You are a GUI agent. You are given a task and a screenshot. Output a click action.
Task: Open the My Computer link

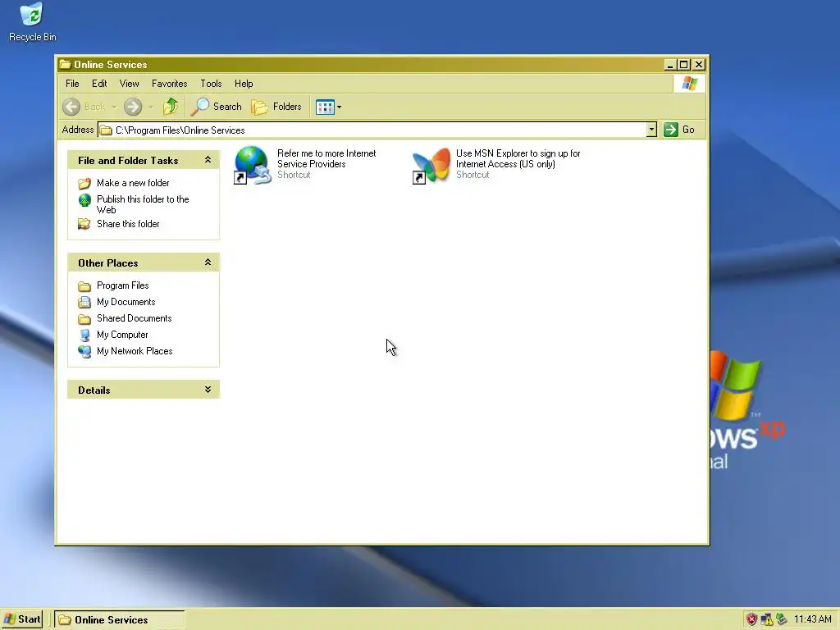(122, 335)
